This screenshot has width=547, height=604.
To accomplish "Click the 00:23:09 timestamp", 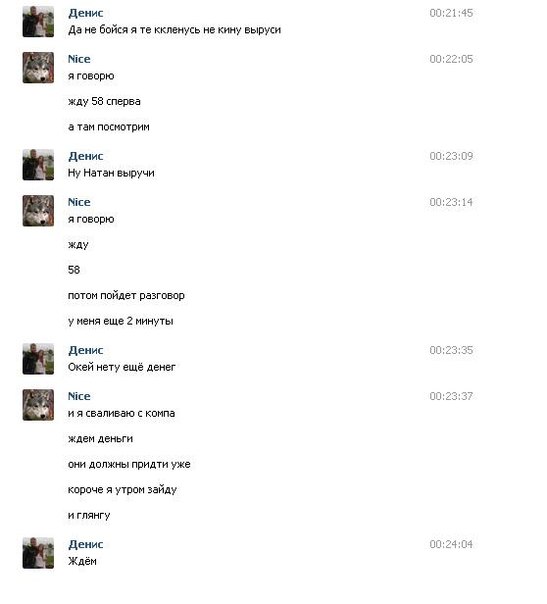I will 451,156.
